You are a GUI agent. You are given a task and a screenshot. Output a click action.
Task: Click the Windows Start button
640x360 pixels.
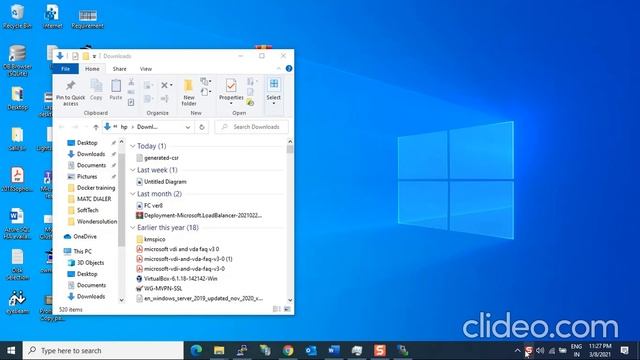[11, 350]
